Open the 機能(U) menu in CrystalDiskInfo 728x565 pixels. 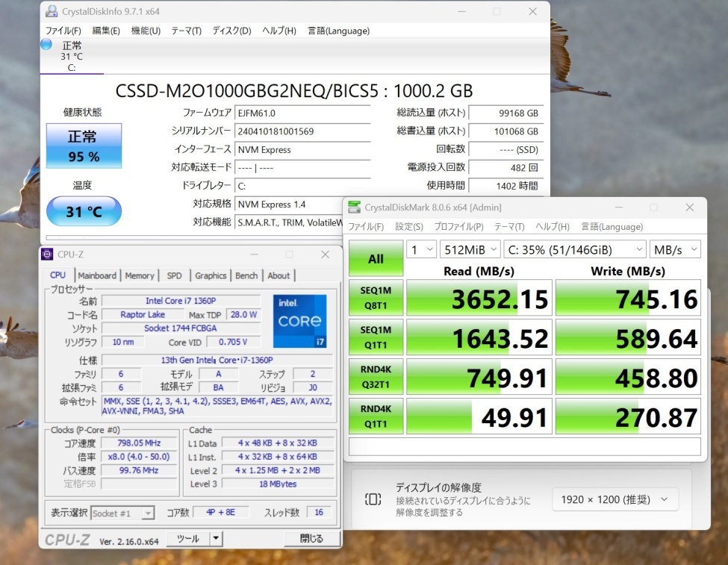tap(146, 31)
